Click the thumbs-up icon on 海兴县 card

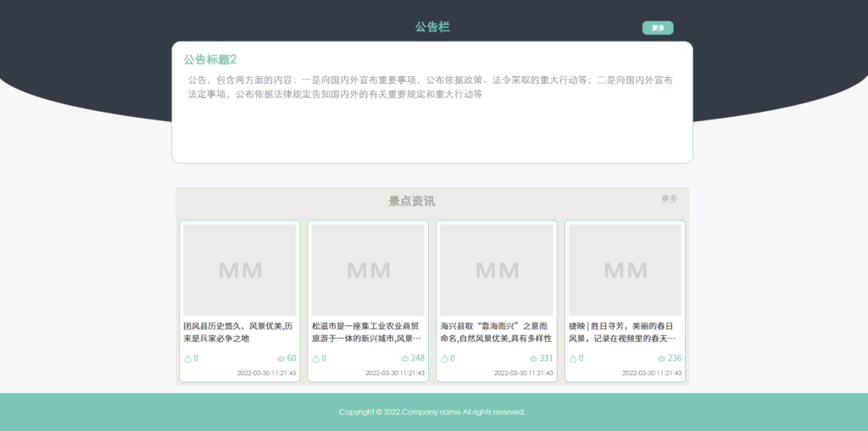coord(444,358)
